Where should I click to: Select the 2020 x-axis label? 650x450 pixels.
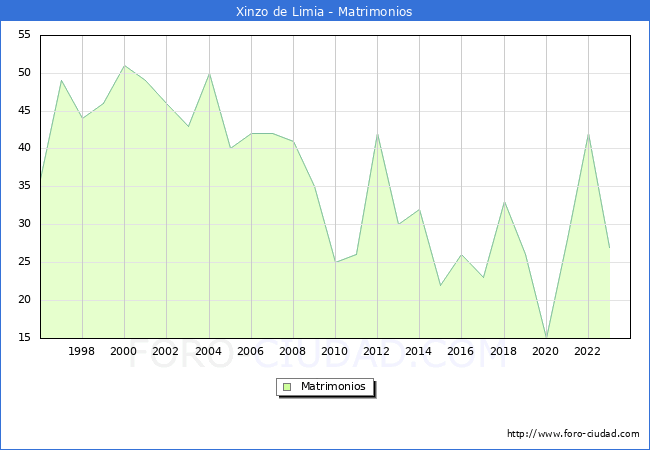(x=546, y=351)
